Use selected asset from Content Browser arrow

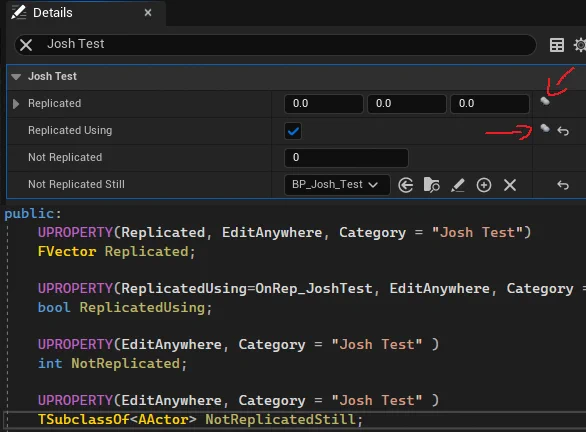point(405,185)
